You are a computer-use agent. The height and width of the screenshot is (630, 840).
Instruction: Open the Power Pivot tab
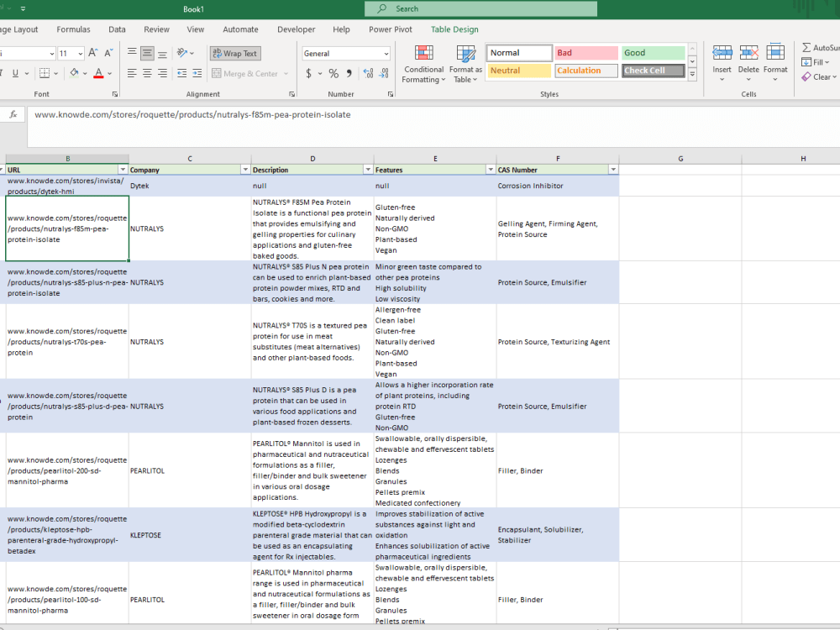click(x=390, y=29)
